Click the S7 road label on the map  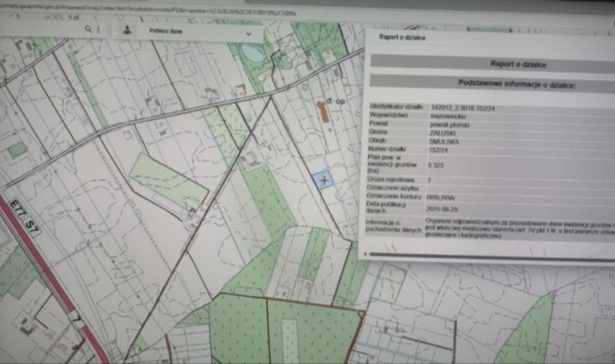(x=32, y=226)
